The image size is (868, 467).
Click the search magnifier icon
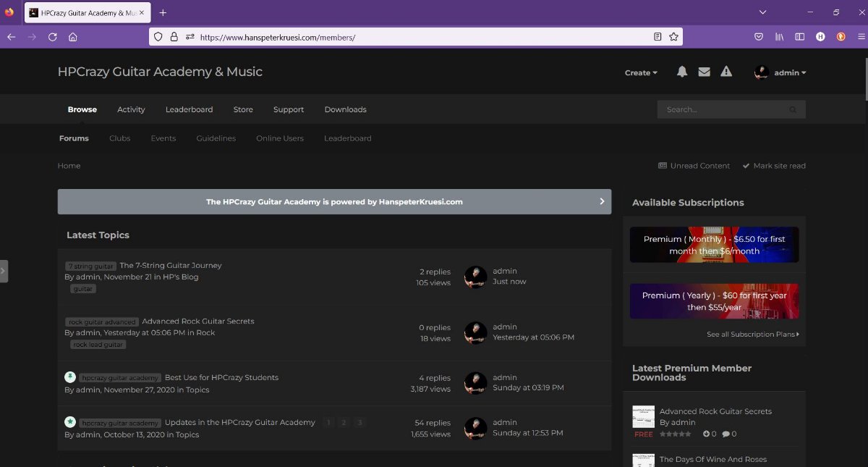[x=793, y=109]
